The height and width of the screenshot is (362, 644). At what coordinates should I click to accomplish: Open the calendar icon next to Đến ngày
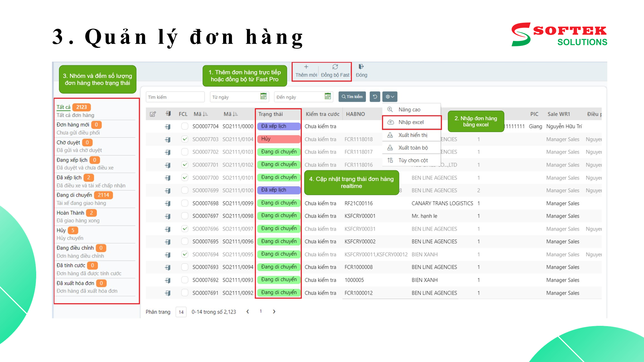click(x=328, y=97)
